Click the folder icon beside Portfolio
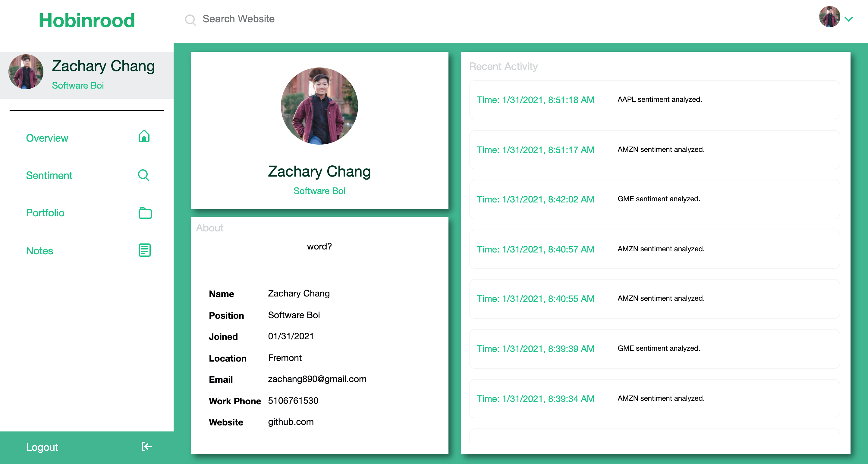 click(x=145, y=213)
